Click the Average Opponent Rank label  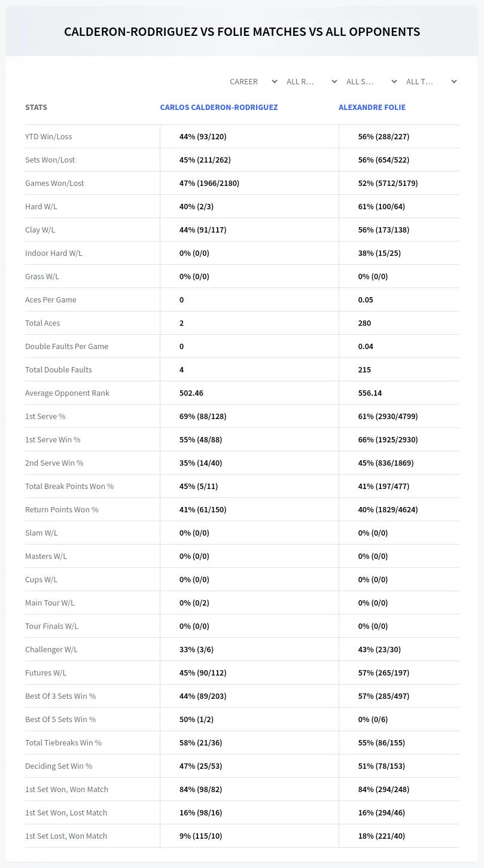click(67, 393)
